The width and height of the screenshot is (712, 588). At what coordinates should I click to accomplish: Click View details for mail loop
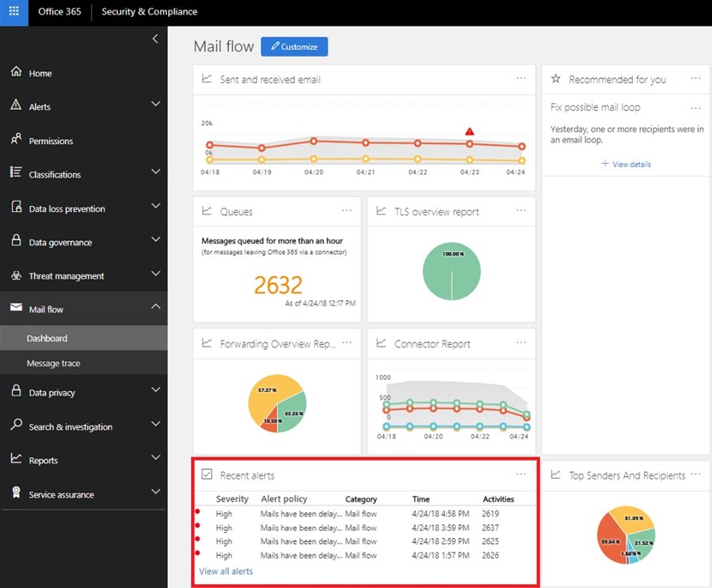[x=626, y=164]
